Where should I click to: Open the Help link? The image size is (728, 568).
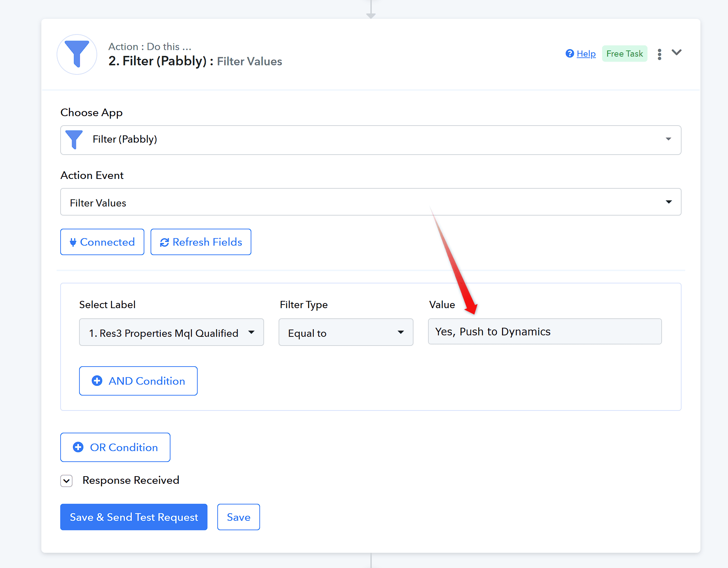[x=586, y=54]
